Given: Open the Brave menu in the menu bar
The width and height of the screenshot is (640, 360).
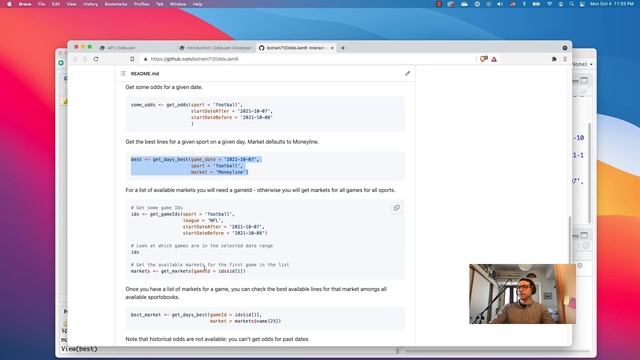Looking at the screenshot, I should click(x=25, y=4).
